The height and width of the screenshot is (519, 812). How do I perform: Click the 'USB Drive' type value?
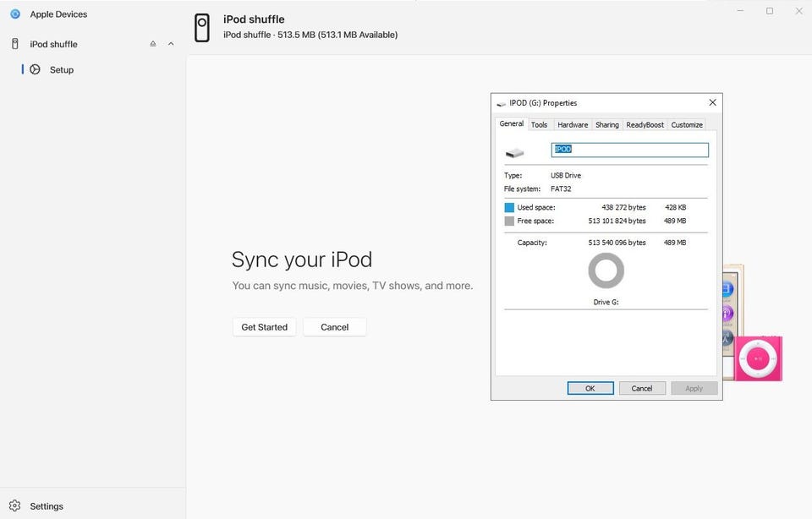[566, 176]
